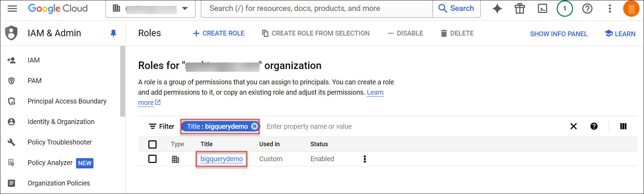
Task: Sort by Type column header
Action: pos(177,144)
